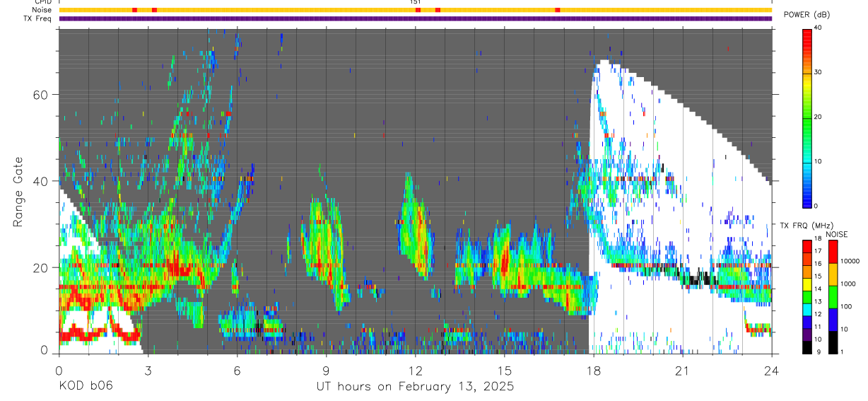
Task: Select the black bottom segment of the TX FRQ bar
Action: tap(807, 347)
